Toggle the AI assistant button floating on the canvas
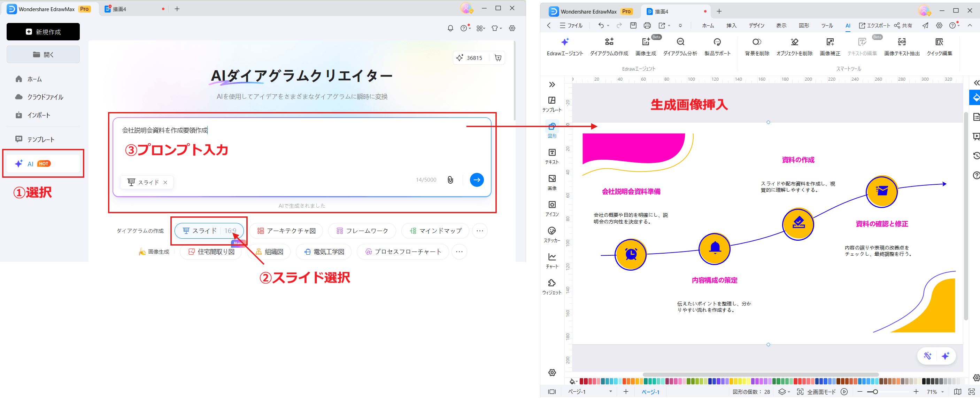 [x=946, y=356]
